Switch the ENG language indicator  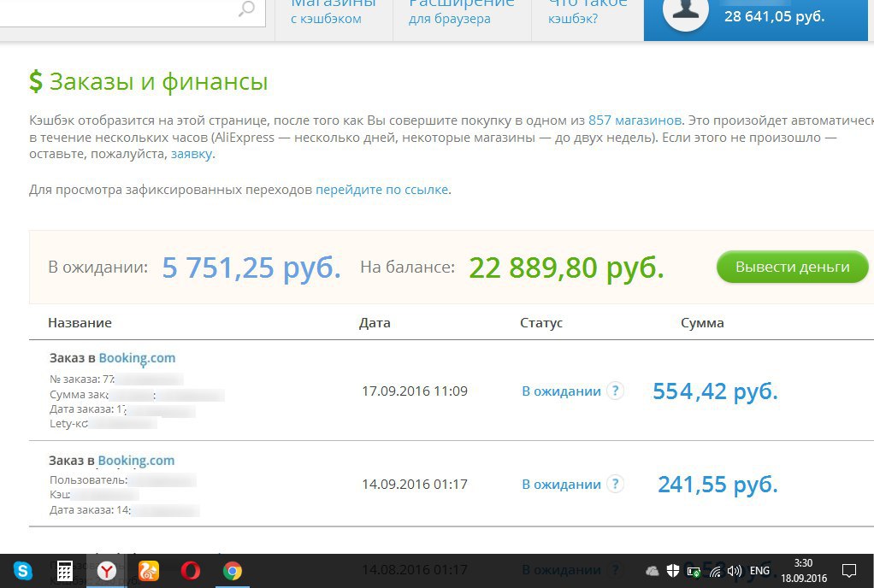click(x=759, y=571)
